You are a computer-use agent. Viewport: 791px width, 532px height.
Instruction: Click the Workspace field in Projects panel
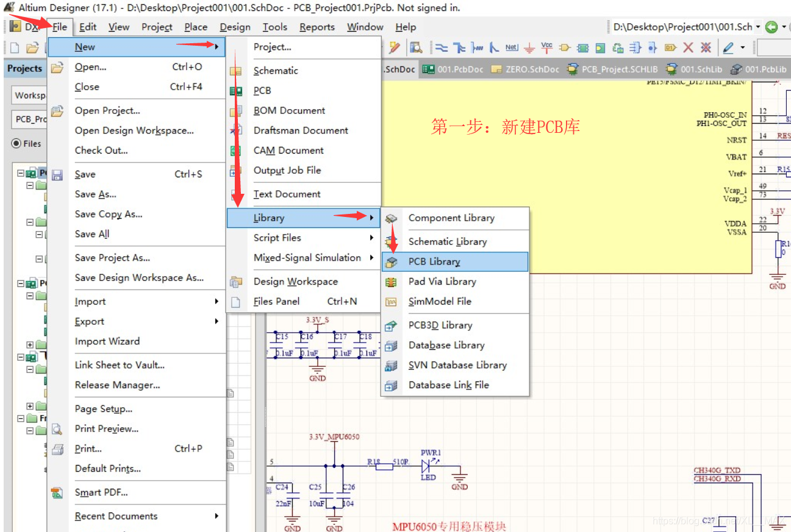pyautogui.click(x=30, y=95)
